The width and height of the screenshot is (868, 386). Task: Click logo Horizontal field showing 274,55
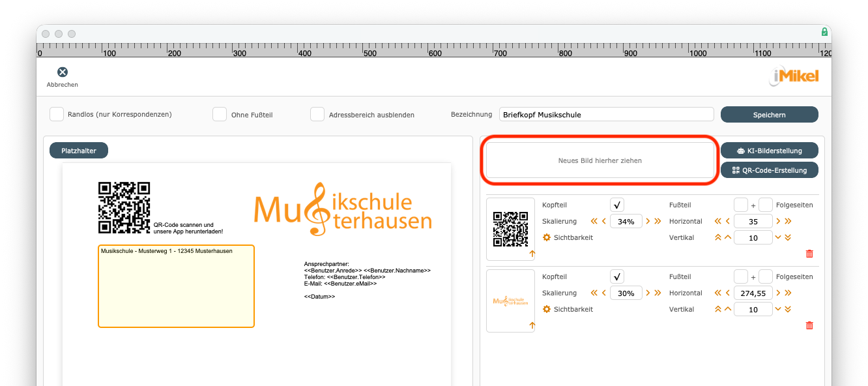click(x=753, y=293)
